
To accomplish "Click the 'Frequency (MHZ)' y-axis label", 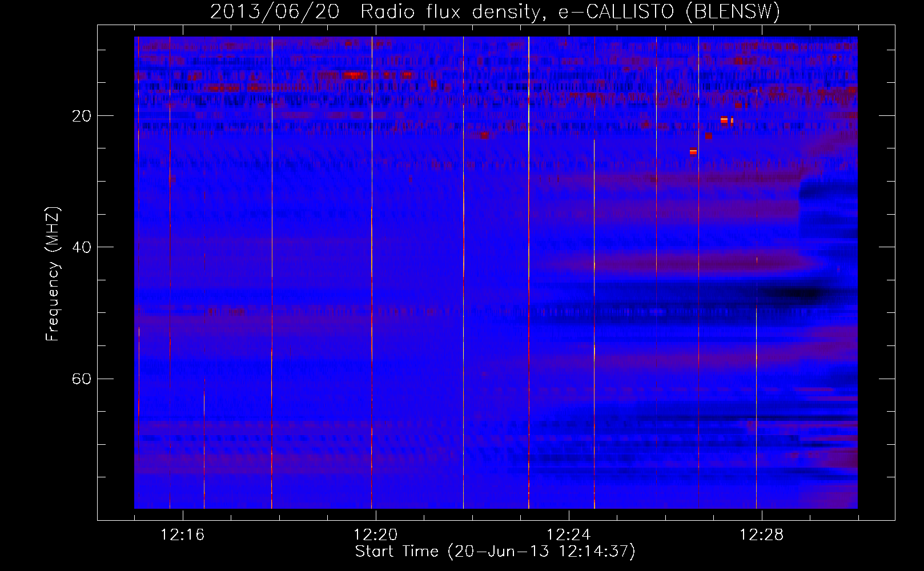I will tap(53, 274).
